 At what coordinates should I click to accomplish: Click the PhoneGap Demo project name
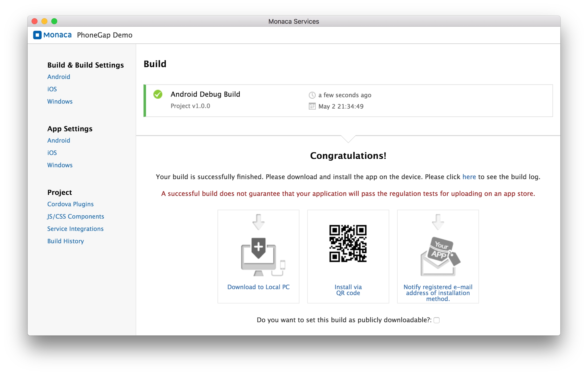(x=105, y=35)
